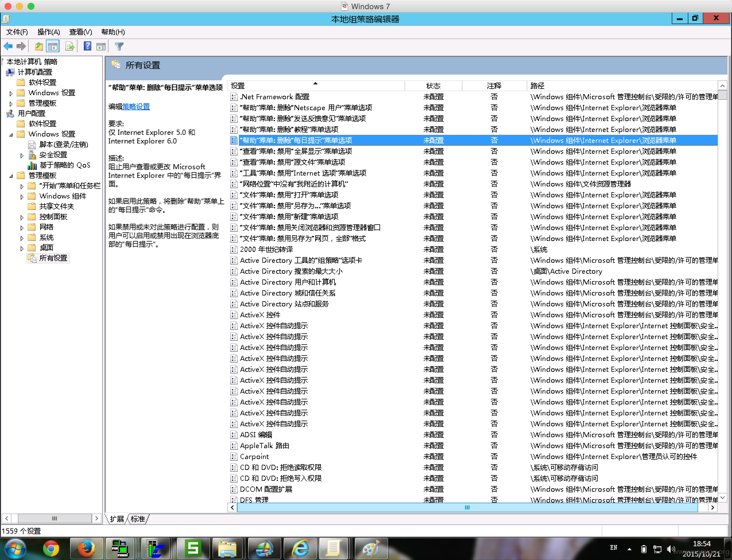The image size is (732, 560).
Task: Expand the 网络 tree node
Action: click(22, 228)
